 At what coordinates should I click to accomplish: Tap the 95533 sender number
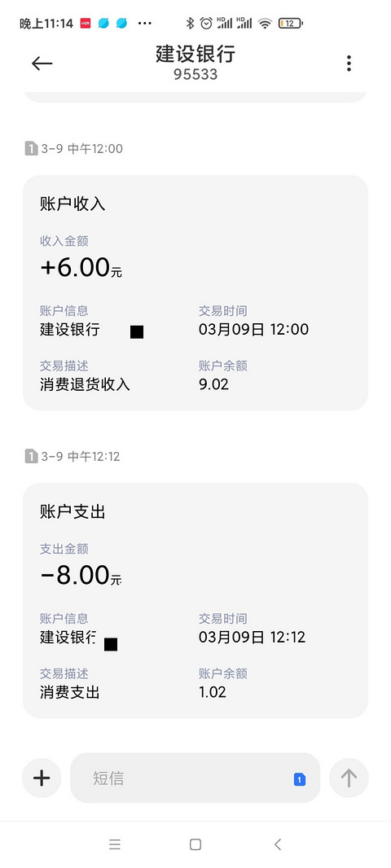click(x=195, y=74)
